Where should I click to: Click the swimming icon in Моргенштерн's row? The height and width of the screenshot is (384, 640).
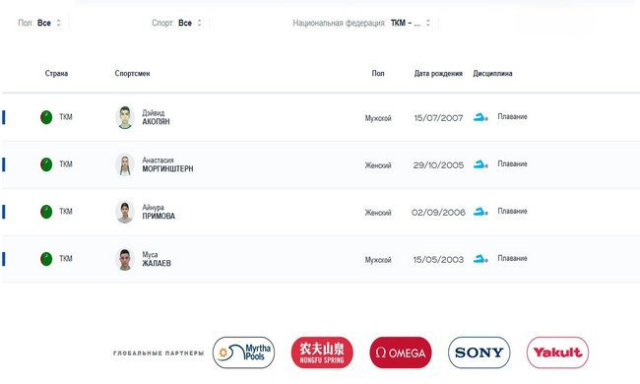click(x=480, y=164)
